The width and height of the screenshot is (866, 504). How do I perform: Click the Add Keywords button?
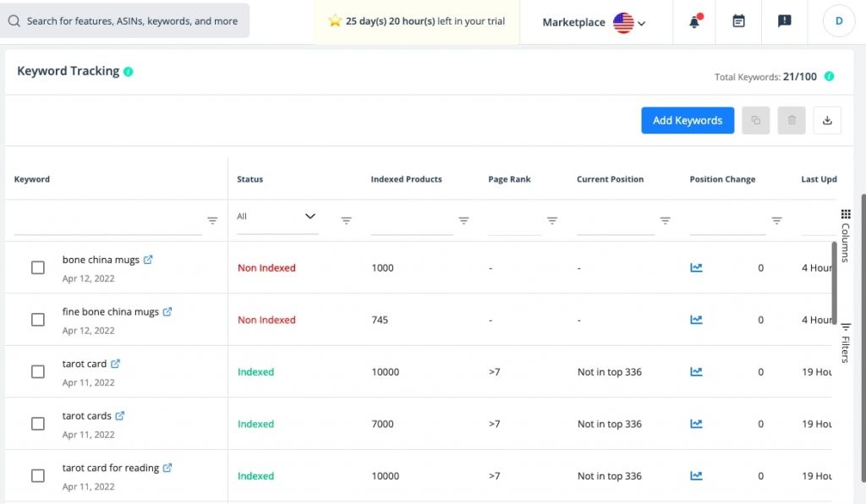[688, 120]
